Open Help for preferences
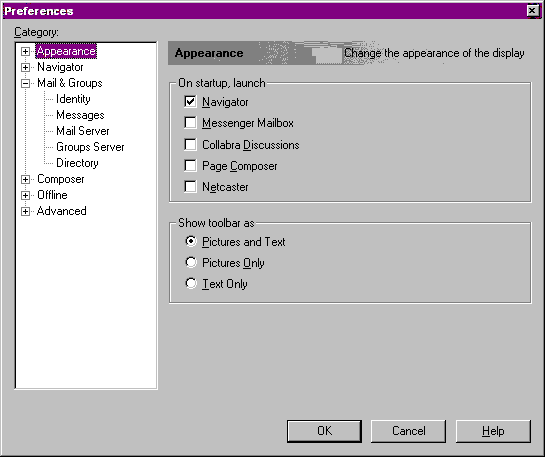 (x=493, y=431)
